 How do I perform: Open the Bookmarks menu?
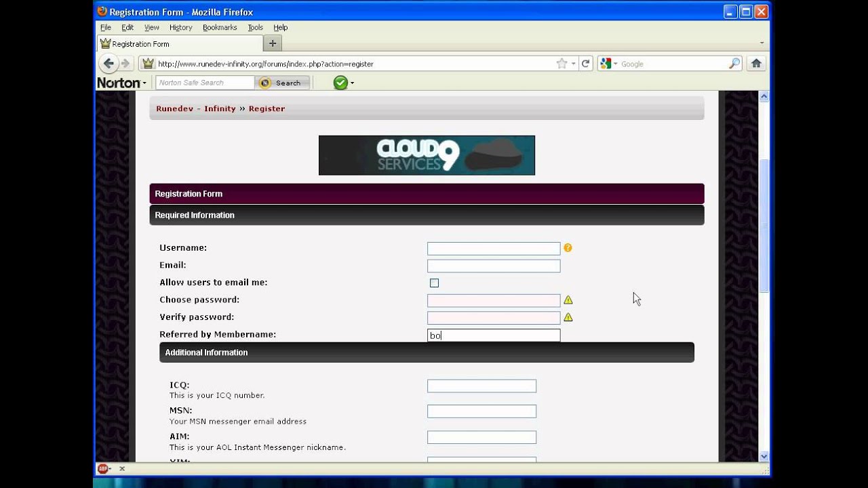[x=220, y=28]
